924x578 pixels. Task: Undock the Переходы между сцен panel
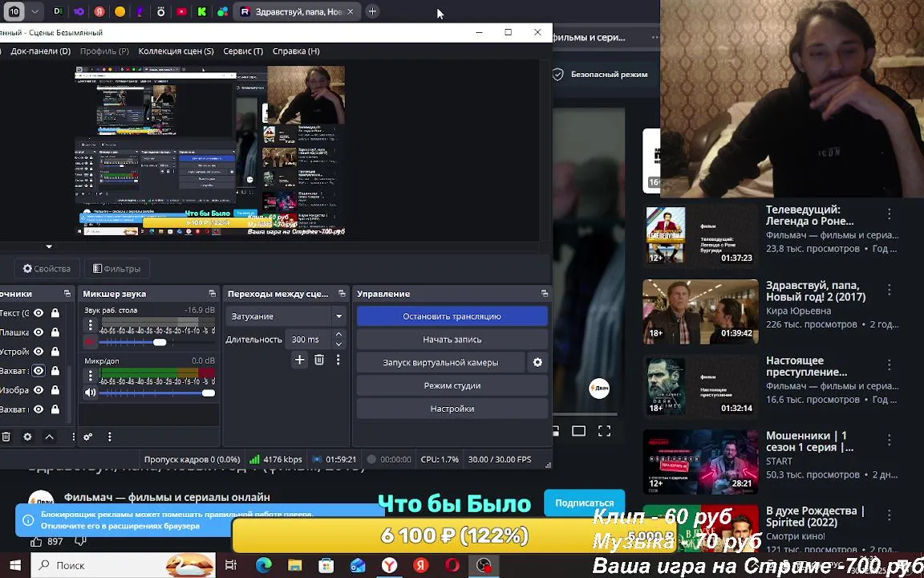(342, 294)
